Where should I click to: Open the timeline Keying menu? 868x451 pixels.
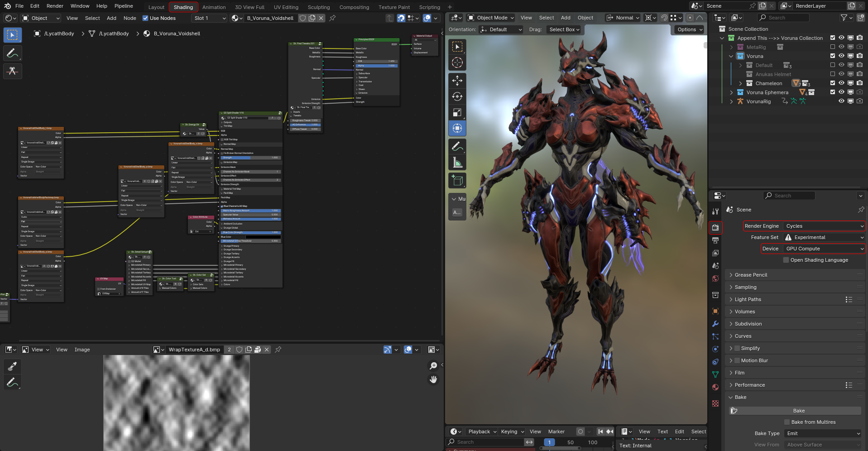click(x=512, y=432)
